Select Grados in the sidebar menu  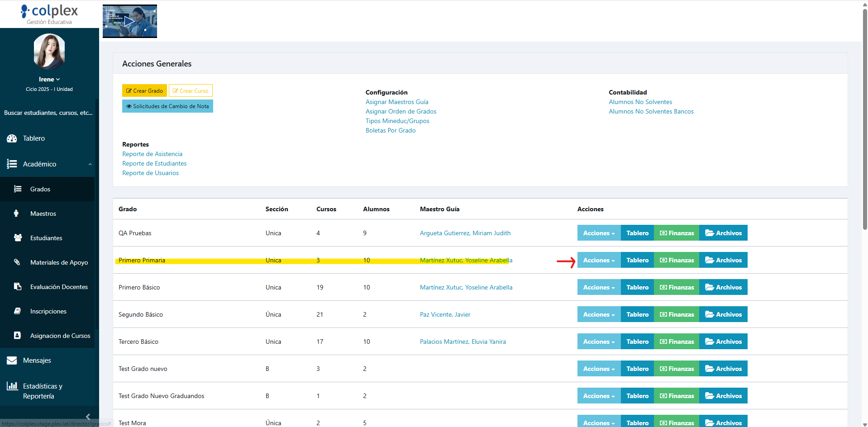point(40,189)
